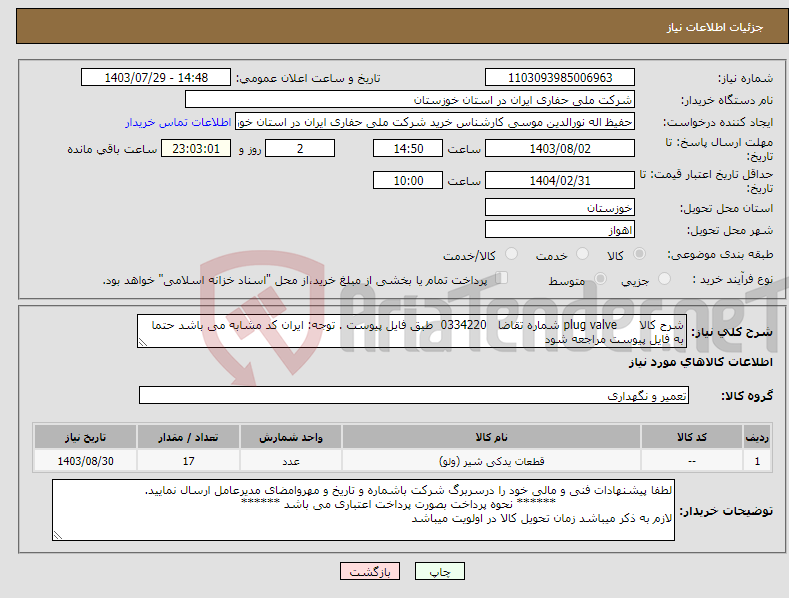Click the ردیف column header
Viewport: 789px width, 598px height.
point(757,437)
